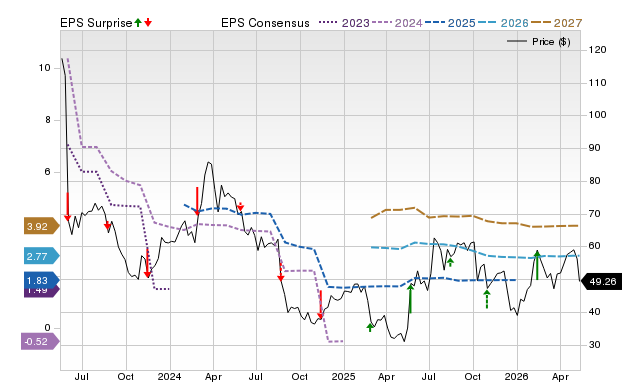Click the small dotted red arrow near June 2024
Viewport: 640px width, 382px height.
point(240,207)
